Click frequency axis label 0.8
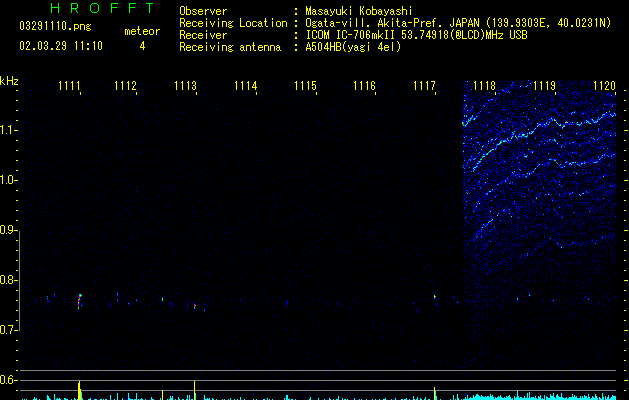Viewport: 629px width, 400px height. pos(8,280)
